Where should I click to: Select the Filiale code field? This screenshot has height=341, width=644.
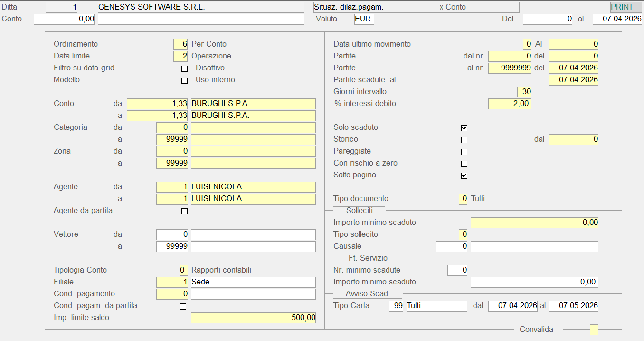click(x=172, y=282)
